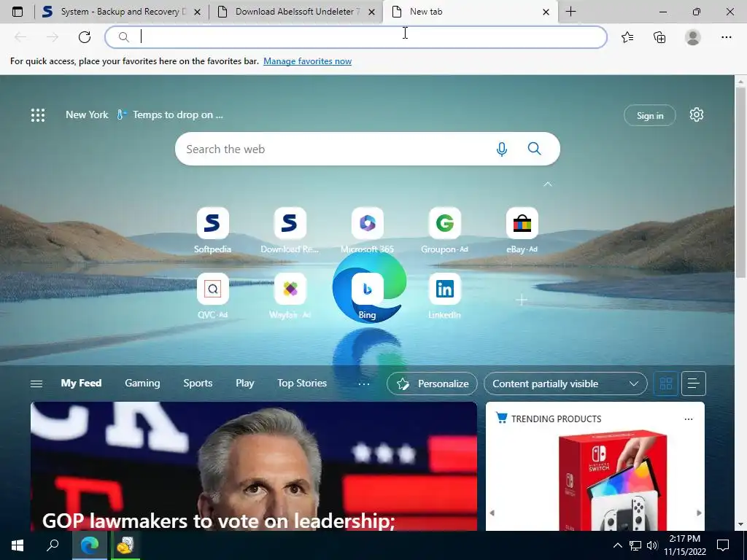Image resolution: width=747 pixels, height=560 pixels.
Task: Open the LinkedIn quick link tile
Action: (x=444, y=296)
